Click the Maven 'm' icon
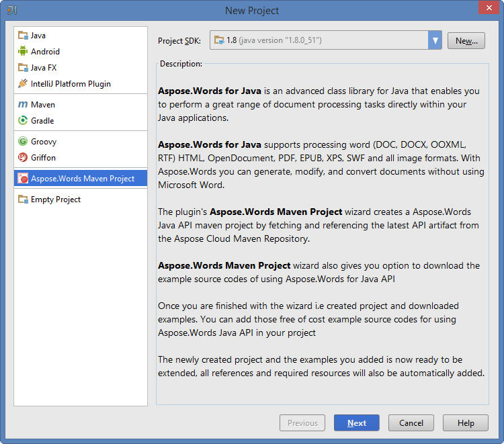 23,105
